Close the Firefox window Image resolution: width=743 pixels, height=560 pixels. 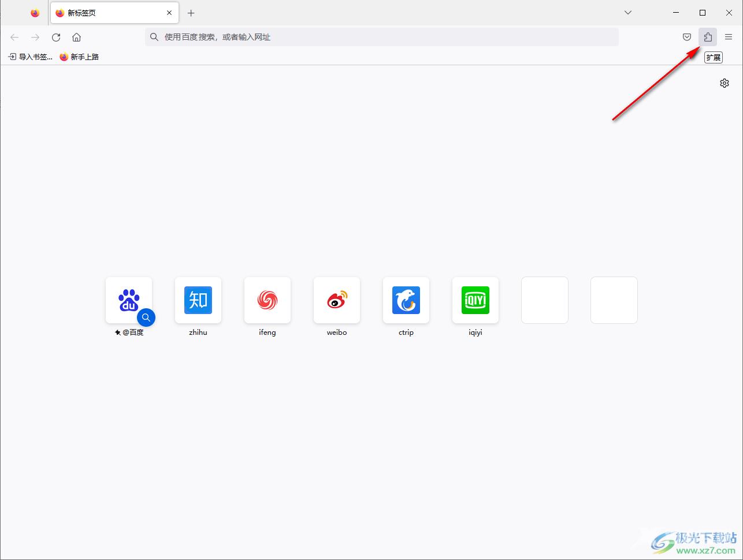click(729, 13)
